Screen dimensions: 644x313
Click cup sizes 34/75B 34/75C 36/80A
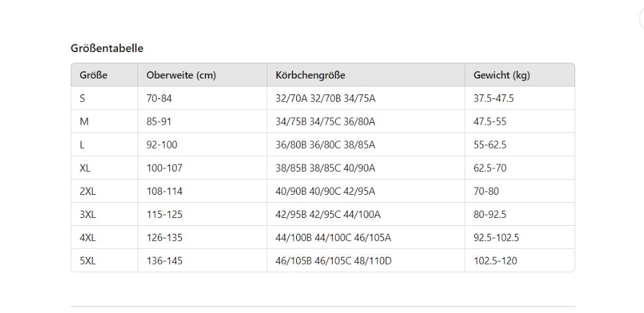325,122
